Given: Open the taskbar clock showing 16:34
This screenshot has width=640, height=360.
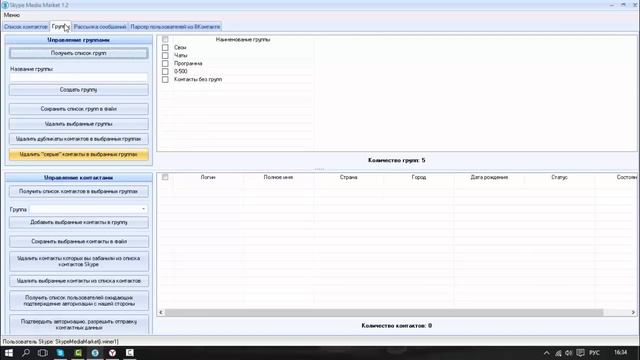Looking at the screenshot, I should tap(620, 352).
